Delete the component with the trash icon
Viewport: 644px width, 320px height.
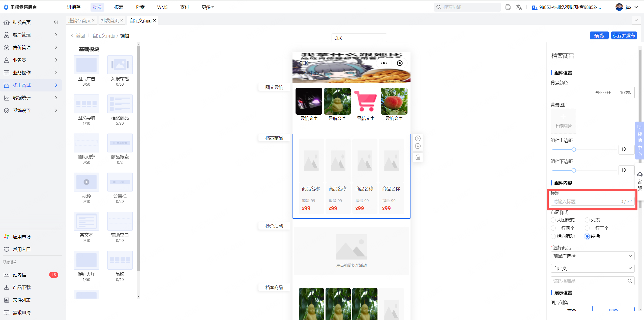pyautogui.click(x=418, y=157)
